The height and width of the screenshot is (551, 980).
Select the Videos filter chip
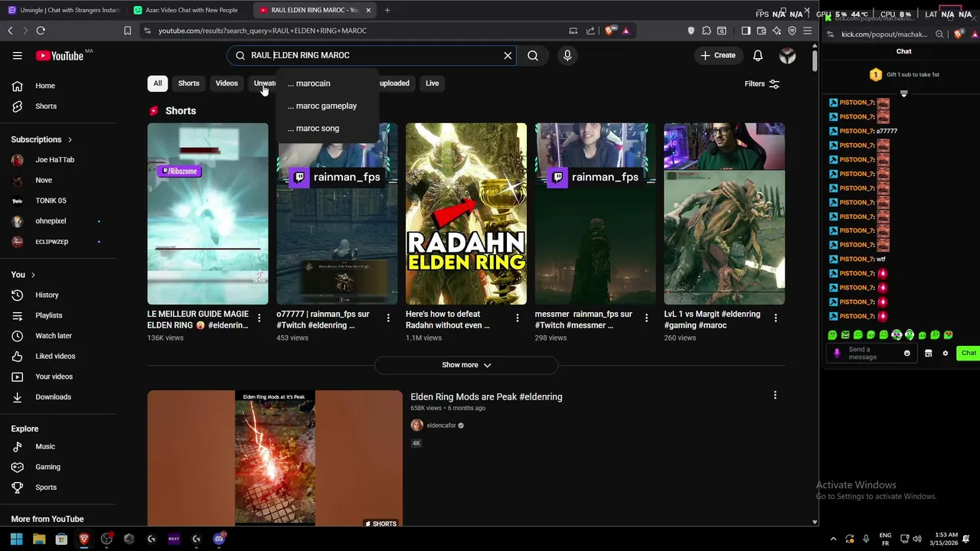tap(227, 83)
